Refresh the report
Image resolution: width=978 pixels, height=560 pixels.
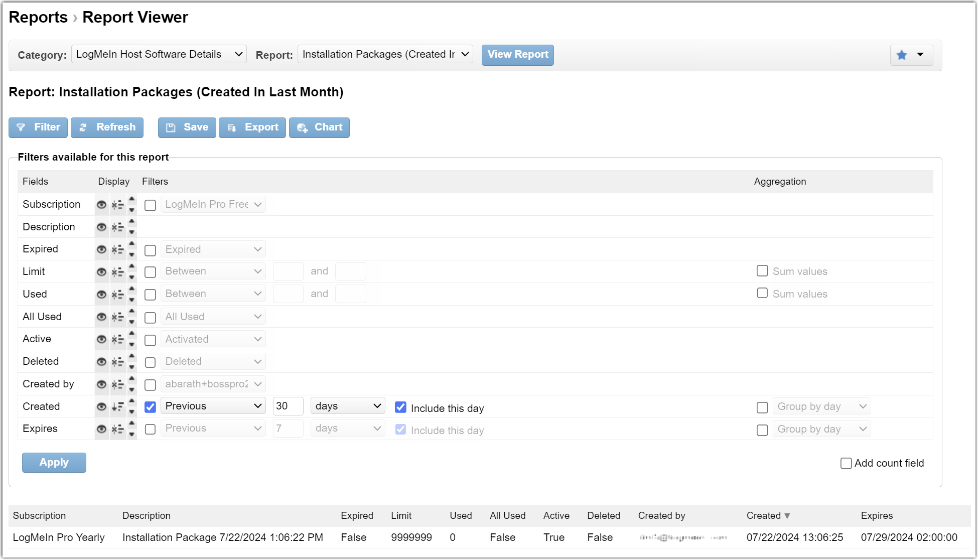107,127
